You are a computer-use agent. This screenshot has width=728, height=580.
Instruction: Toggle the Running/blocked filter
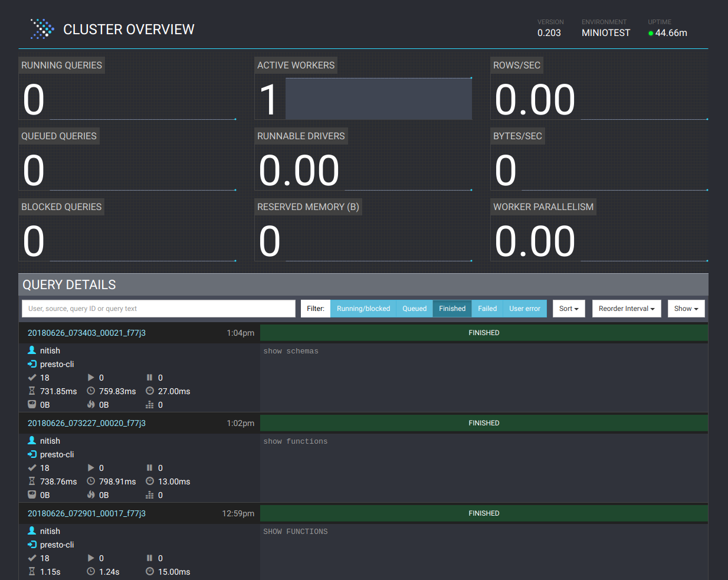pos(363,309)
